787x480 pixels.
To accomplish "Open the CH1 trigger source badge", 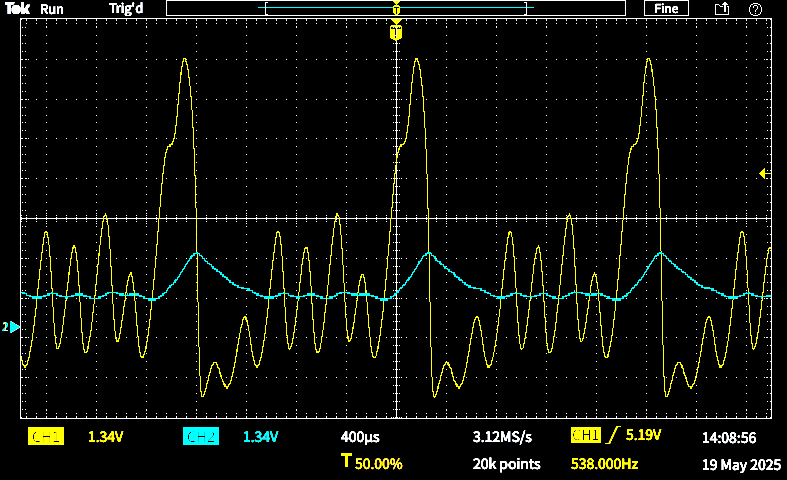I will [x=584, y=436].
